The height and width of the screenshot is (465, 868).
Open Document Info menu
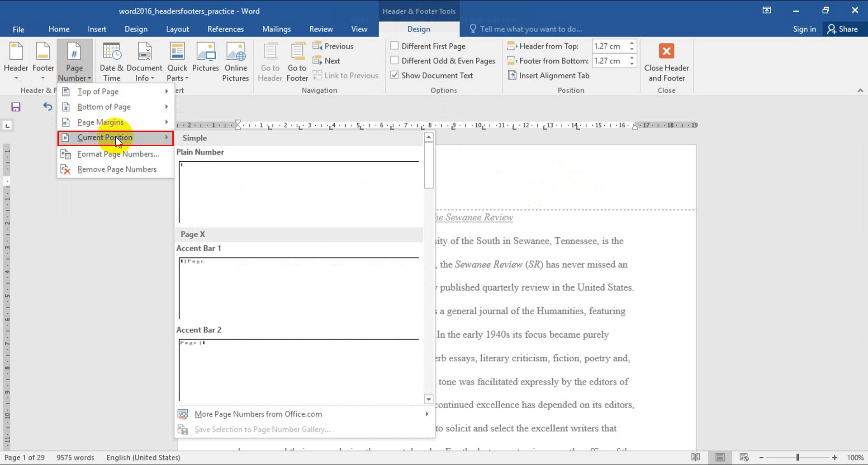coord(144,61)
